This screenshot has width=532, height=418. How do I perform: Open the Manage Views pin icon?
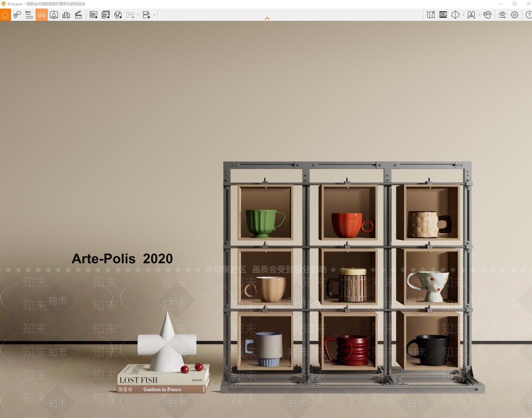[17, 15]
